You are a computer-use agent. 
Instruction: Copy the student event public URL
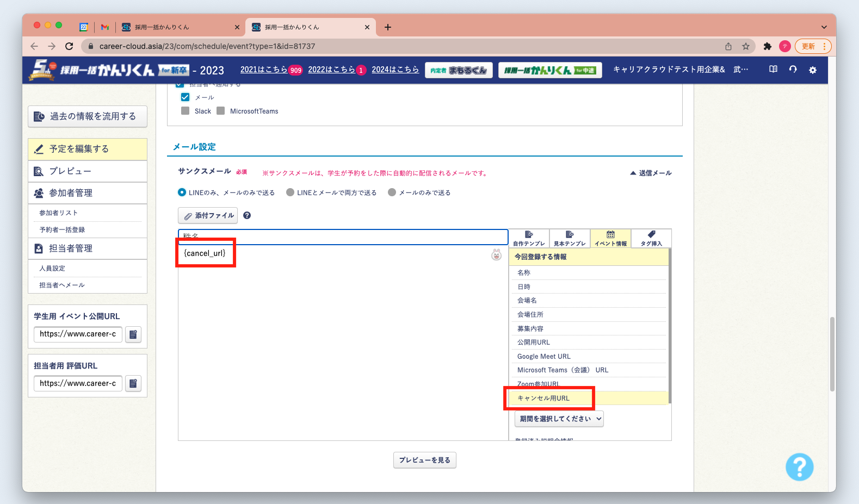(133, 334)
